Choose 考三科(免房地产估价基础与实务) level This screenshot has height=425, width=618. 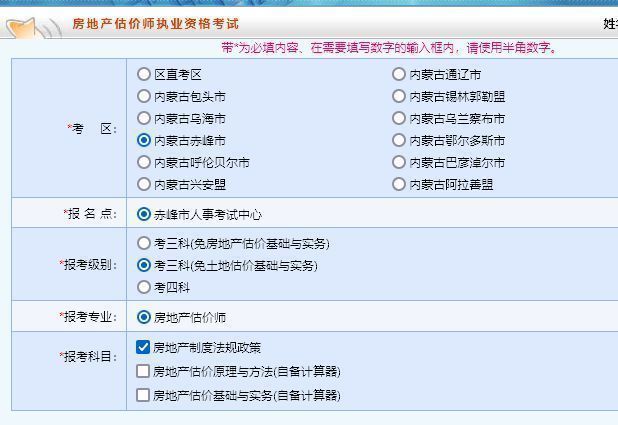[144, 243]
